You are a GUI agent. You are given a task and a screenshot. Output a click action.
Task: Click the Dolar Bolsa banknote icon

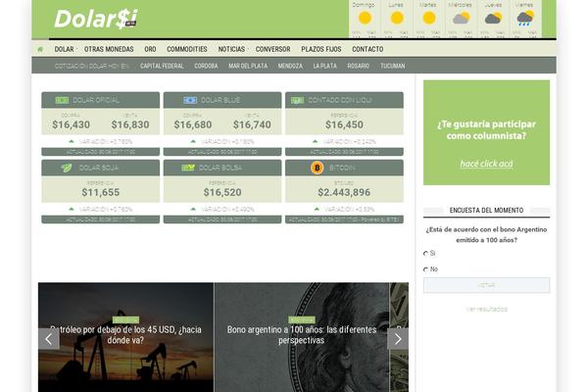[188, 168]
